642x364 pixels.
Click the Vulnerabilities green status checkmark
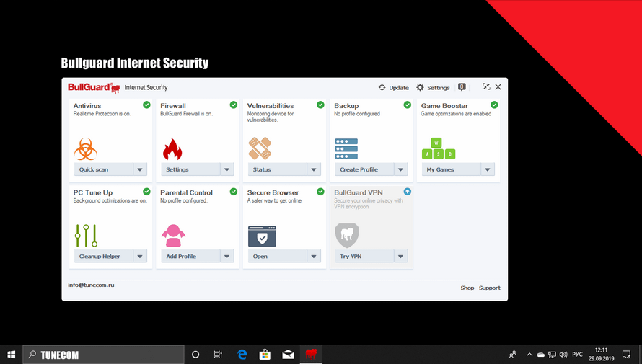tap(320, 105)
